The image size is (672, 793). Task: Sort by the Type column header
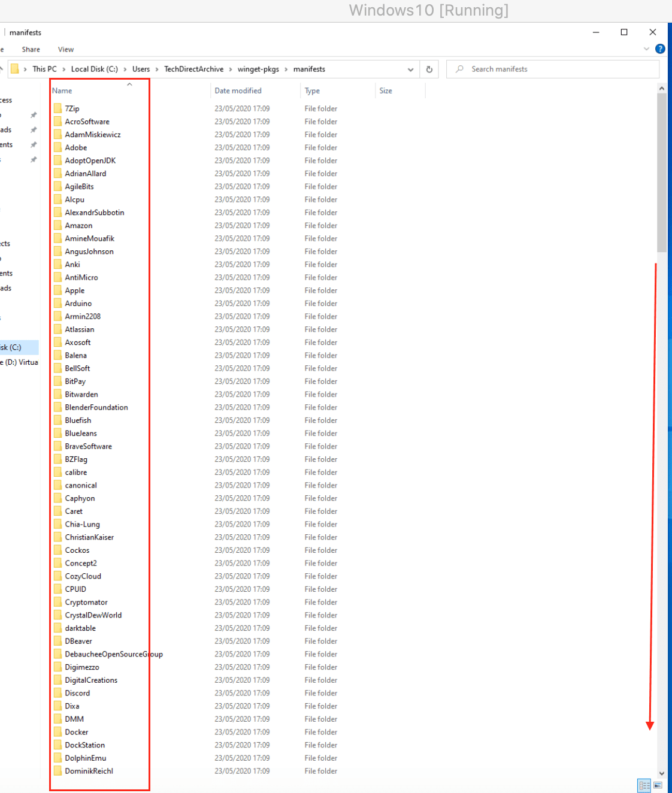coord(312,91)
